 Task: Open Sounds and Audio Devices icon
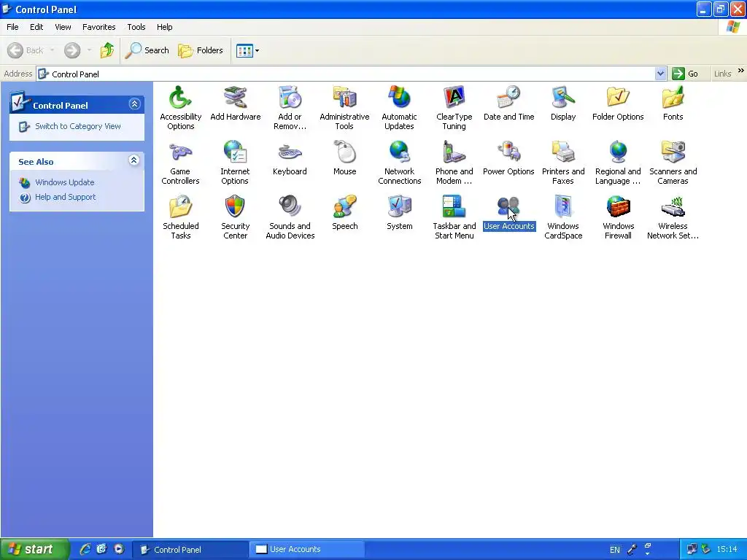click(290, 217)
